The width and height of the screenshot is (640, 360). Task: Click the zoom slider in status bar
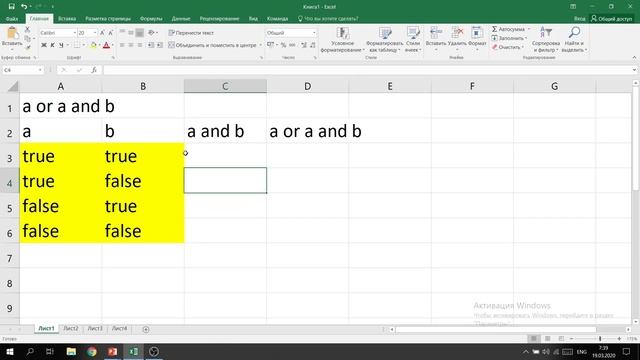pyautogui.click(x=600, y=339)
